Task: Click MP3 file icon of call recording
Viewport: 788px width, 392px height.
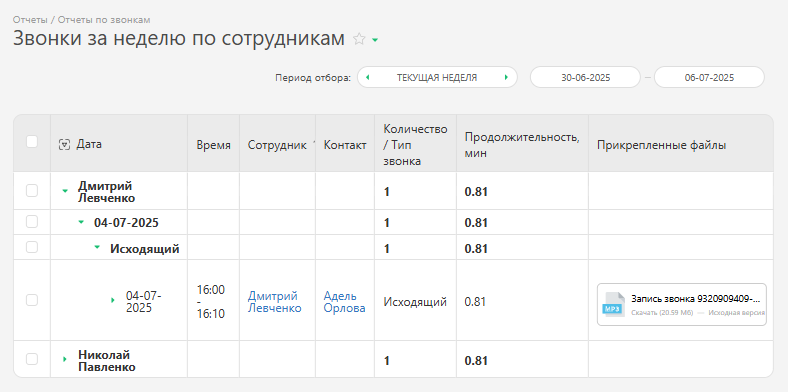Action: click(x=614, y=305)
